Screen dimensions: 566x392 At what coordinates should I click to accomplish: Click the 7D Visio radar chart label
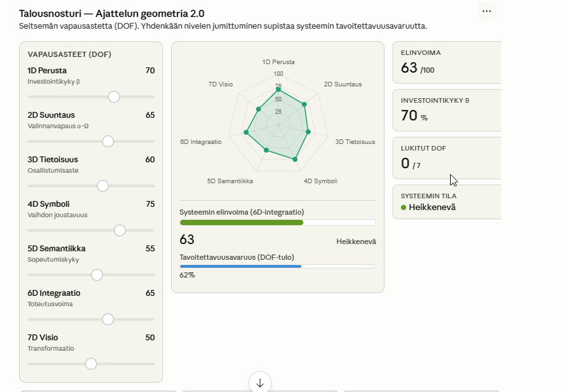click(221, 84)
